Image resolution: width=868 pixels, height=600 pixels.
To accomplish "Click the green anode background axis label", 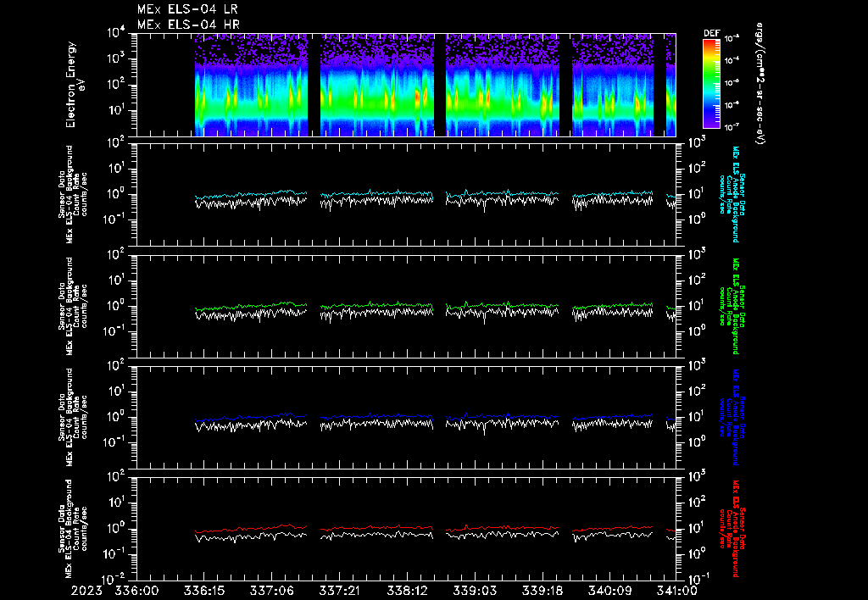I will (x=732, y=306).
